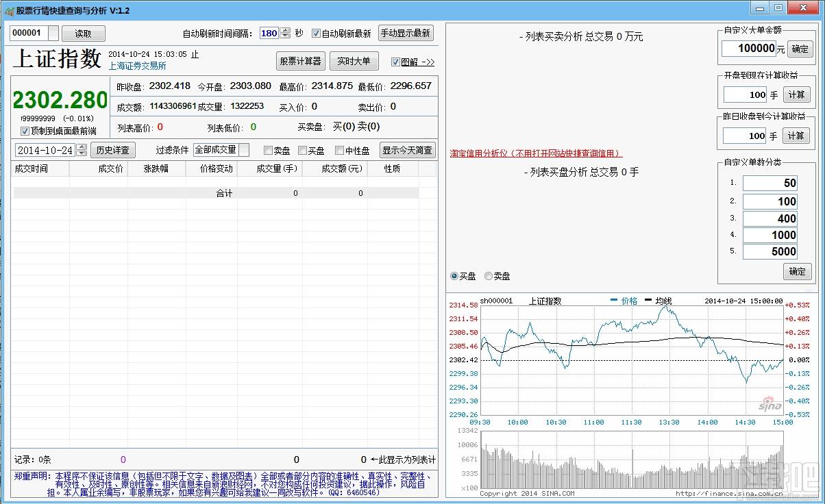
Task: Click 手动显示最新 button
Action: (406, 33)
